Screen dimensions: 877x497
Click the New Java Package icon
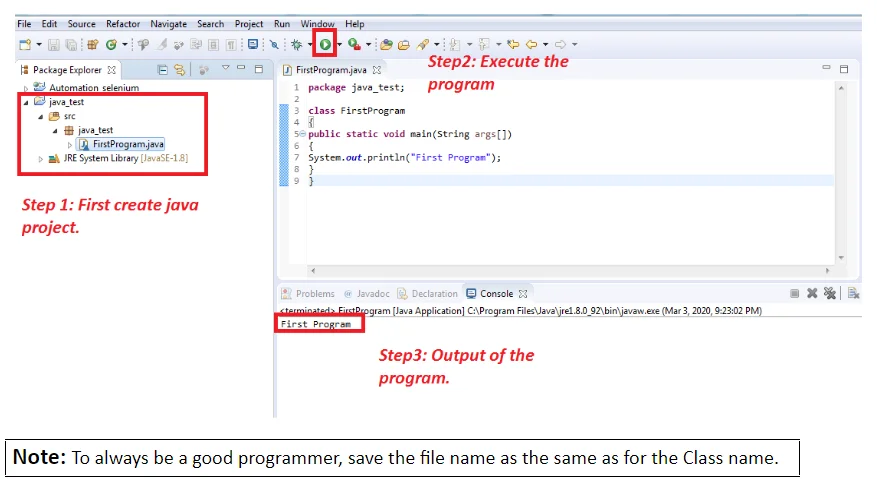pos(93,45)
